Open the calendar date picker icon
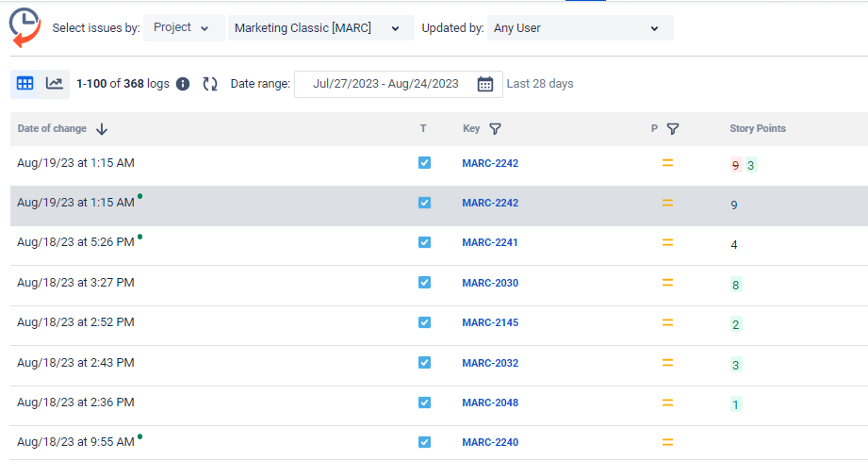Screen dimensions: 868x460 pos(485,84)
